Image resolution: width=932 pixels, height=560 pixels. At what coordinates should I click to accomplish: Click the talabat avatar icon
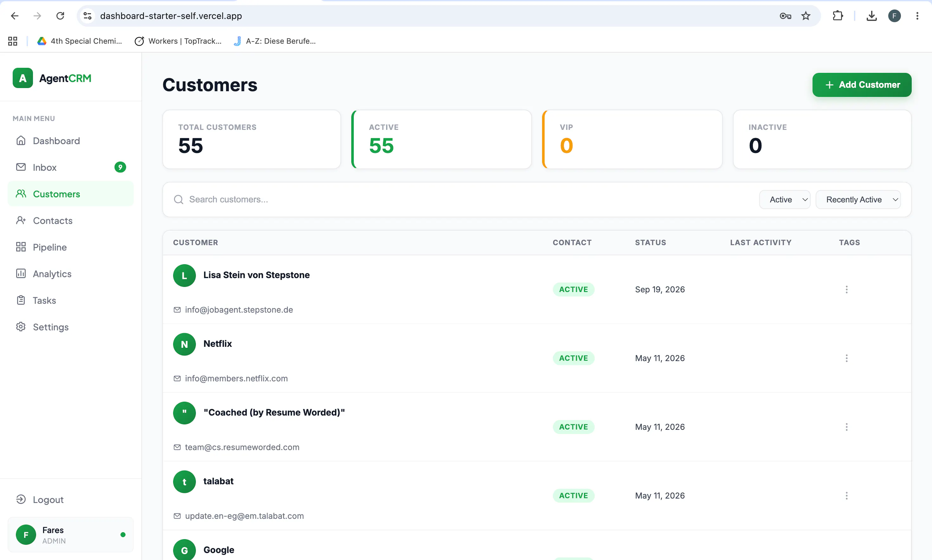[184, 481]
